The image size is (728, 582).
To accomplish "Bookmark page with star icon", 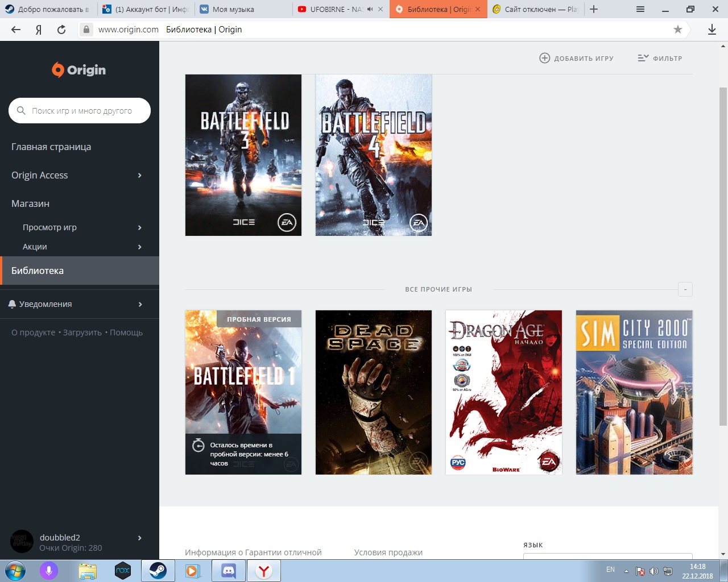I will point(678,30).
